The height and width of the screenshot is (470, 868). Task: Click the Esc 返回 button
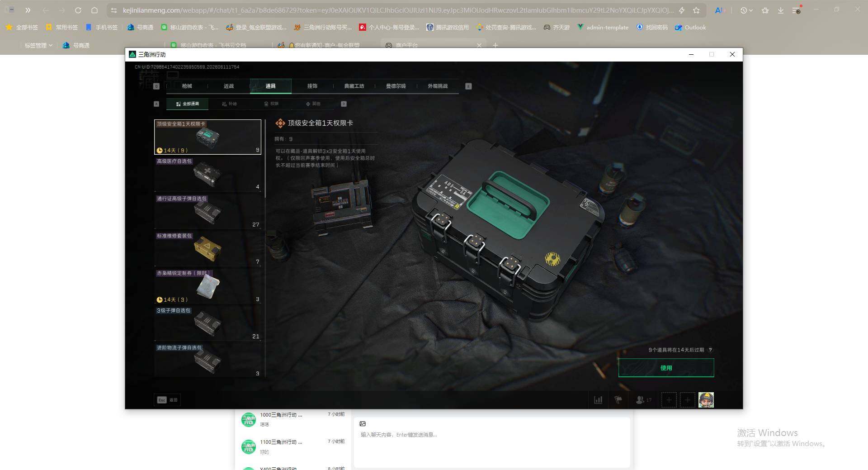(x=167, y=400)
